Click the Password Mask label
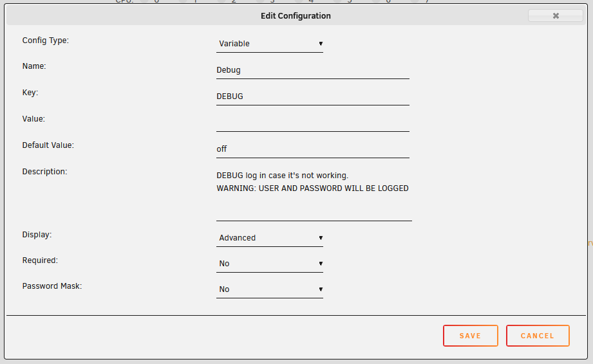Viewport: 593px width, 364px height. (x=52, y=286)
